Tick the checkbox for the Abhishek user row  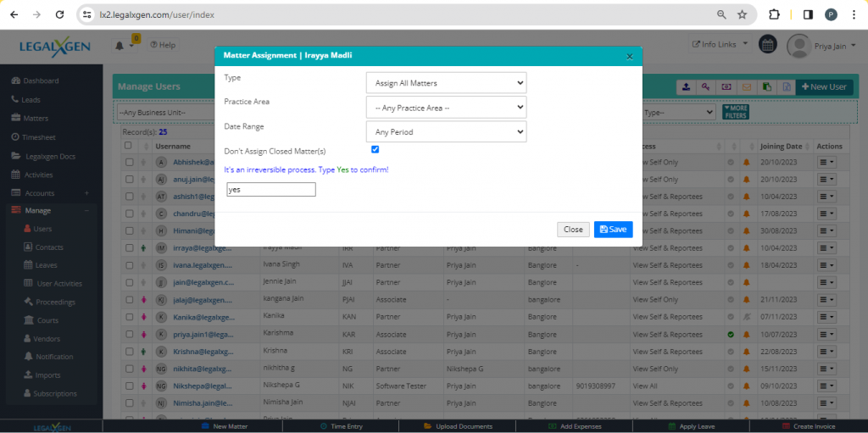click(130, 162)
